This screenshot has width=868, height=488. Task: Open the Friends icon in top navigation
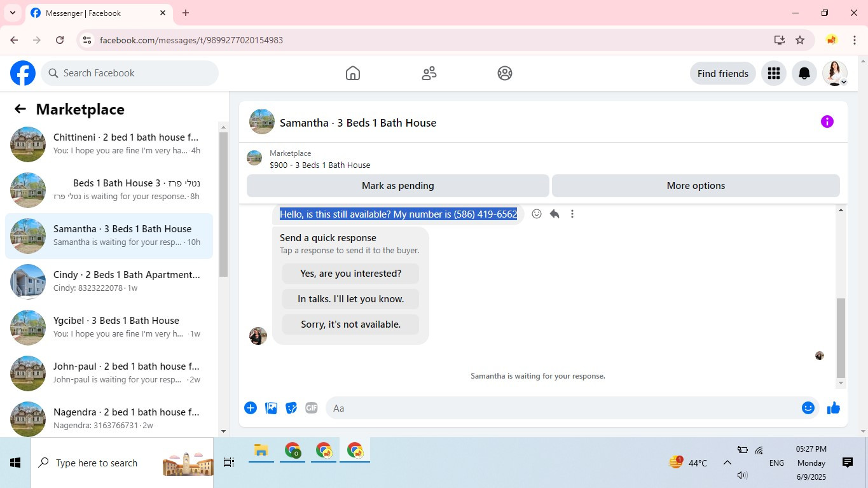click(x=429, y=73)
